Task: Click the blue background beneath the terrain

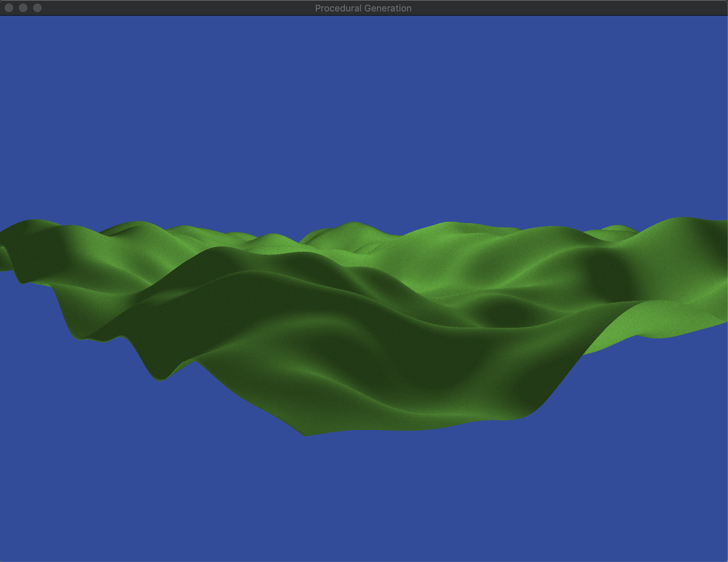Action: tap(363, 498)
